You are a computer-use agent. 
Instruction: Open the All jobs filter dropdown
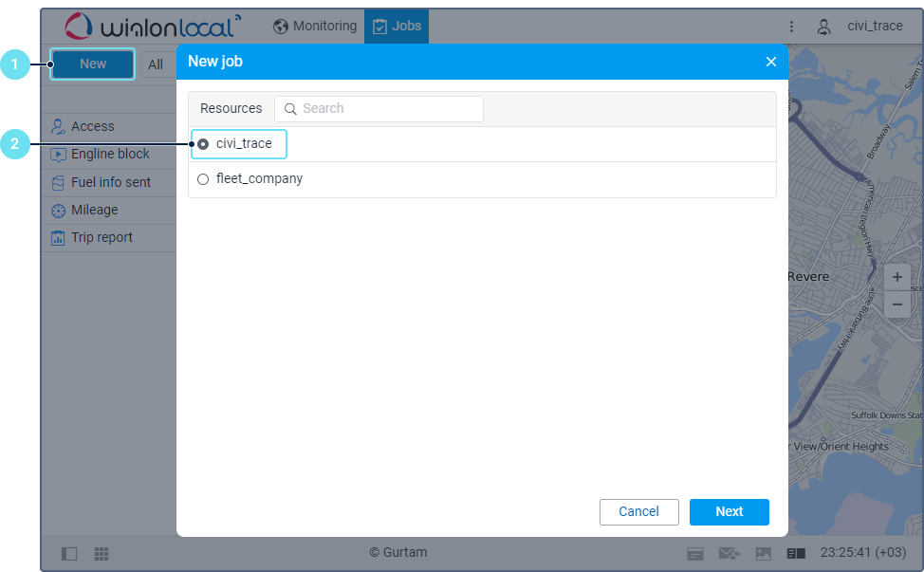coord(156,65)
